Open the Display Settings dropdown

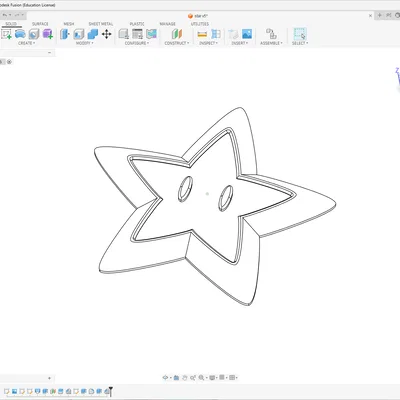coord(213,378)
